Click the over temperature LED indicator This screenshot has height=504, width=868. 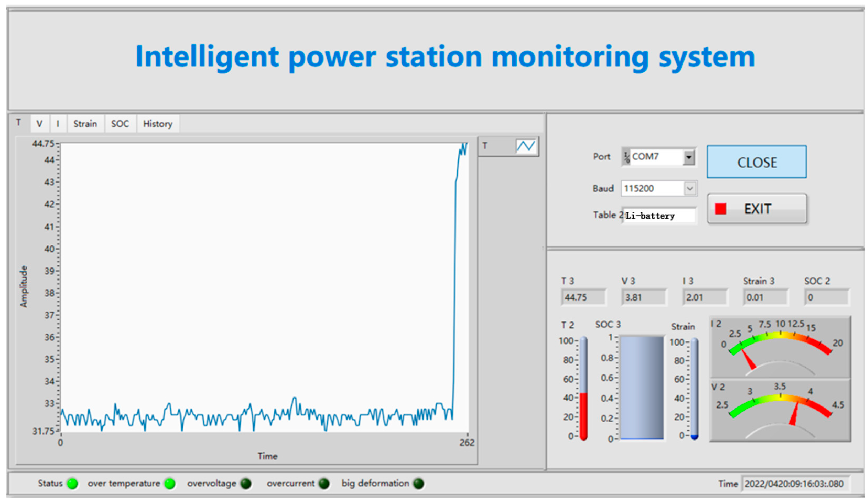170,484
